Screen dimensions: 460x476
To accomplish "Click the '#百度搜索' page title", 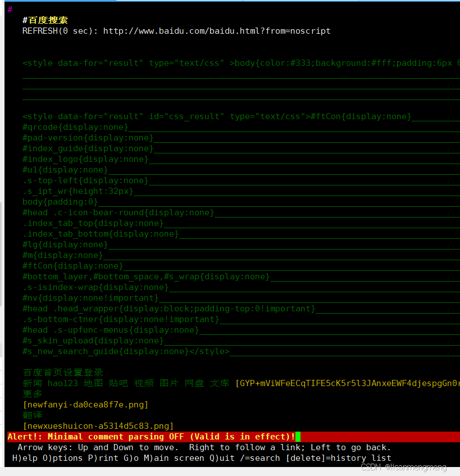I will [45, 20].
